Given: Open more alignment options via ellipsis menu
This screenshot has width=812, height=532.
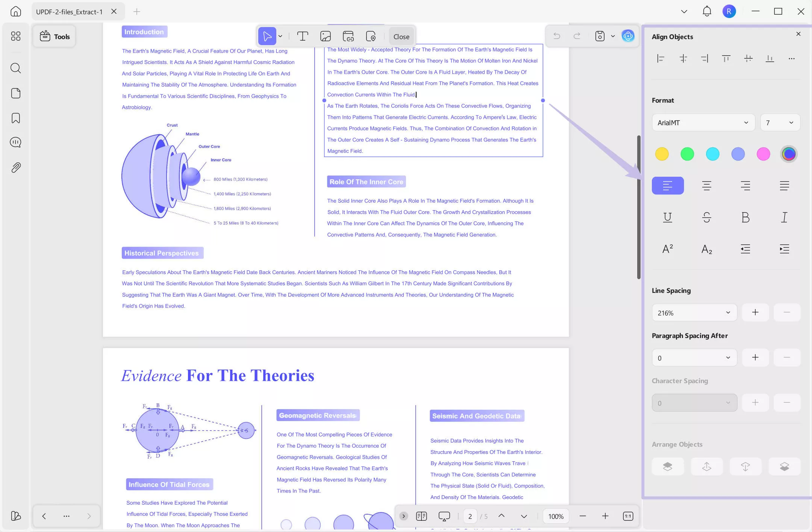Looking at the screenshot, I should [x=791, y=59].
